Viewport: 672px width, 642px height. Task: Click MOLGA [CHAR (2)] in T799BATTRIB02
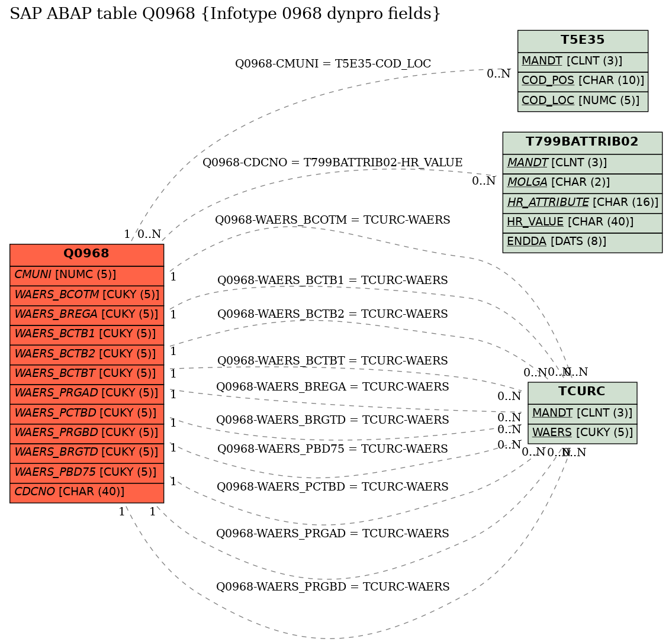[x=582, y=183]
